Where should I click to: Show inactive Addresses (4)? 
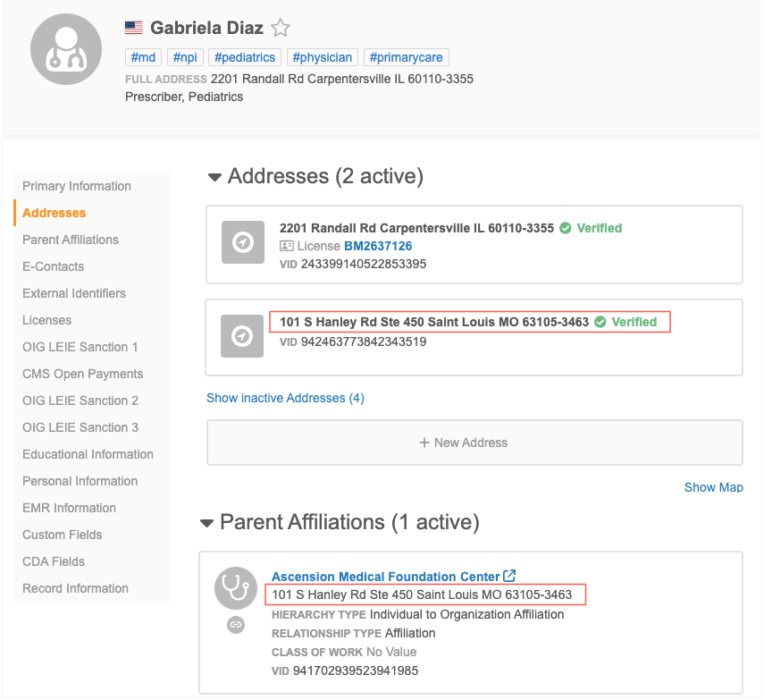click(285, 398)
